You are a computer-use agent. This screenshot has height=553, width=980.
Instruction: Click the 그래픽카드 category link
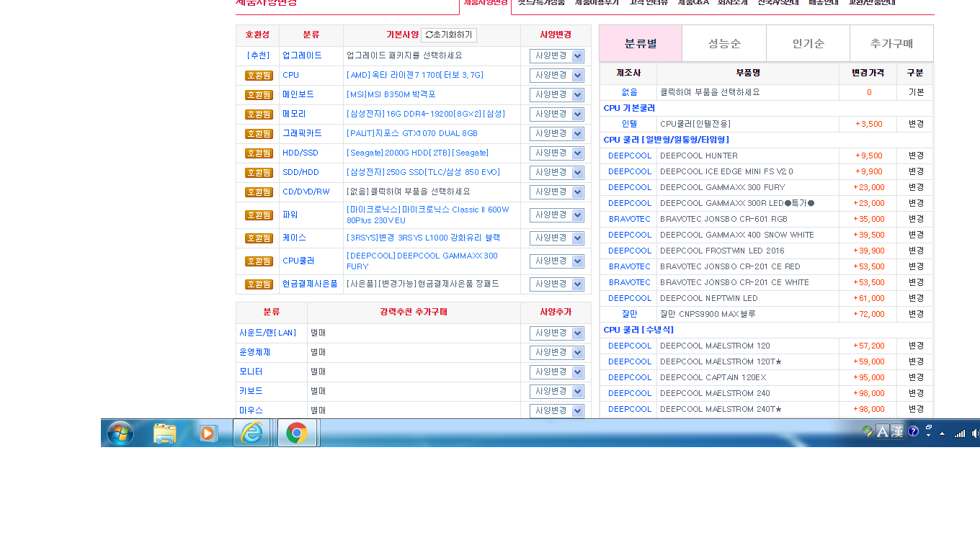pyautogui.click(x=302, y=134)
